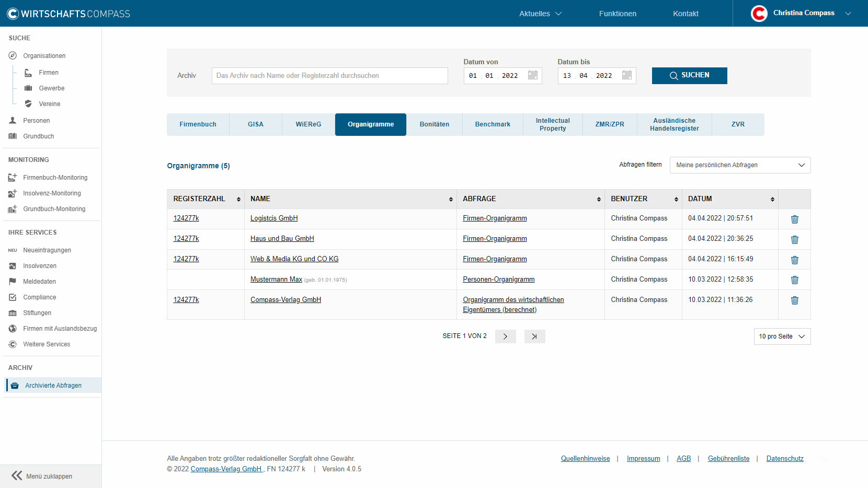This screenshot has height=488, width=868.
Task: Open the Datum von calendar picker
Action: point(532,75)
